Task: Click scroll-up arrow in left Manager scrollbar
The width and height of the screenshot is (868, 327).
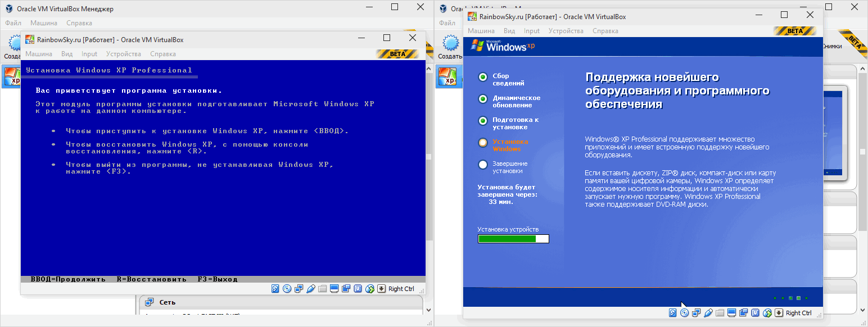Action: (430, 67)
